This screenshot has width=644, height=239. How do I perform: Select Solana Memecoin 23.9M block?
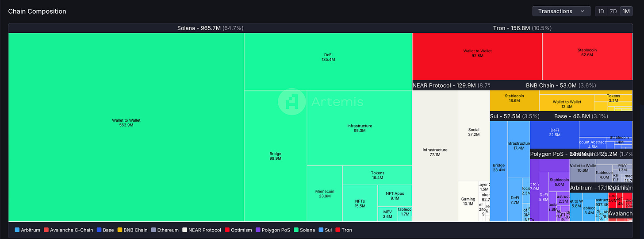[325, 193]
